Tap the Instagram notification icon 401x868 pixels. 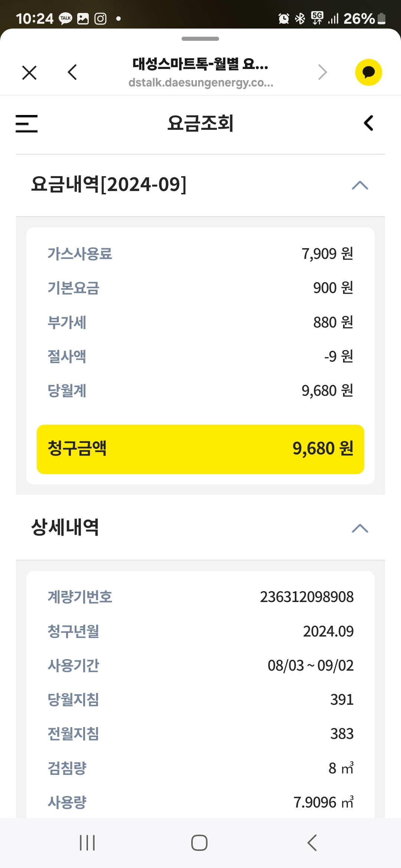click(100, 19)
